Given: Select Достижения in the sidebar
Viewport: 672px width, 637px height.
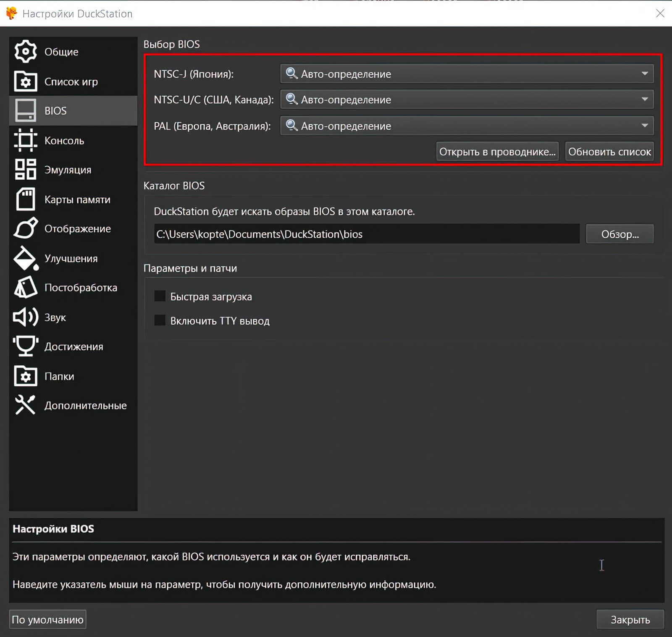Looking at the screenshot, I should point(73,346).
